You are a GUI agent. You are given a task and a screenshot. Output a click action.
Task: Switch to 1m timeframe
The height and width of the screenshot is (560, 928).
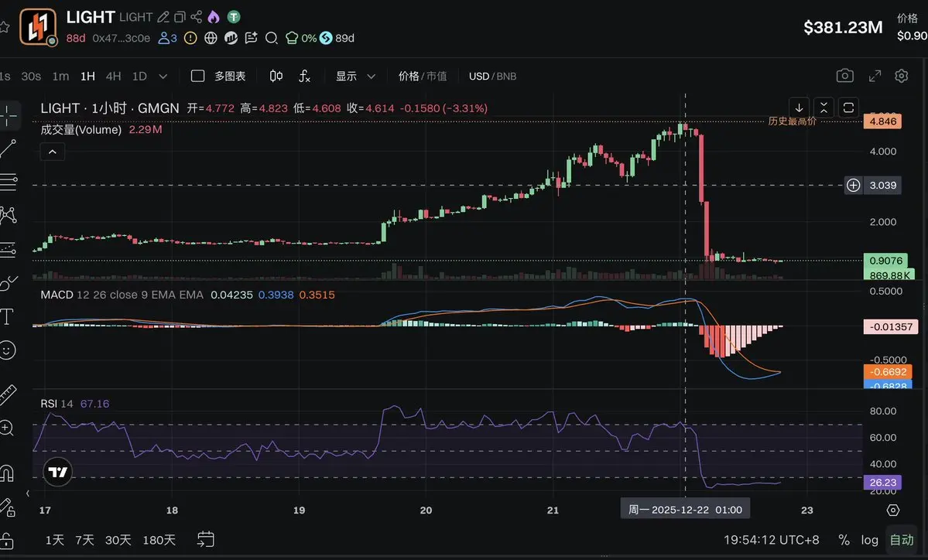[60, 77]
